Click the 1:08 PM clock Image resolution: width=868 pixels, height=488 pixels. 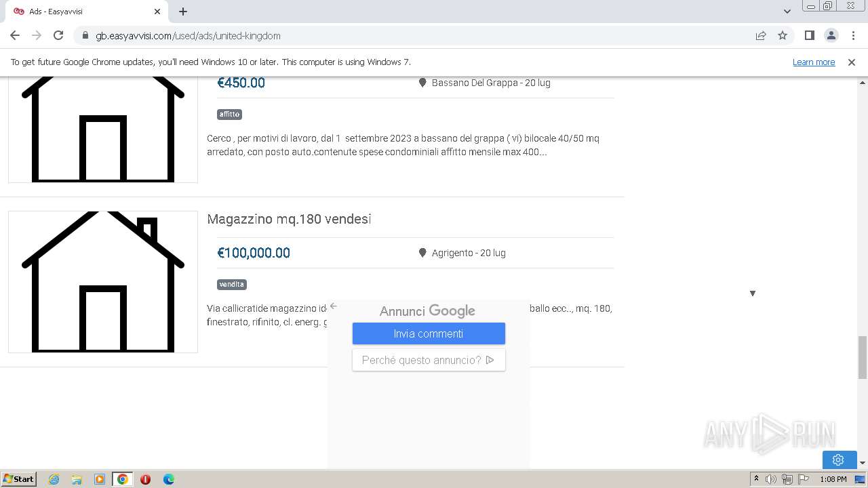pos(833,479)
